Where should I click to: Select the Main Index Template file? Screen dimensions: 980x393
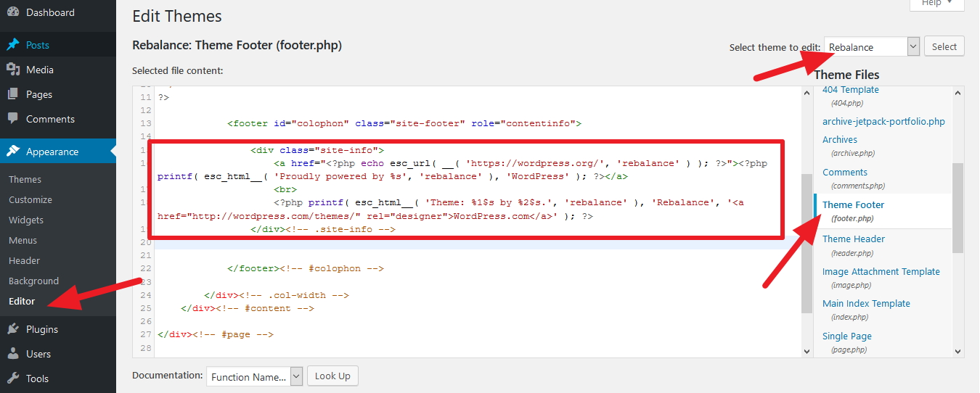point(866,303)
